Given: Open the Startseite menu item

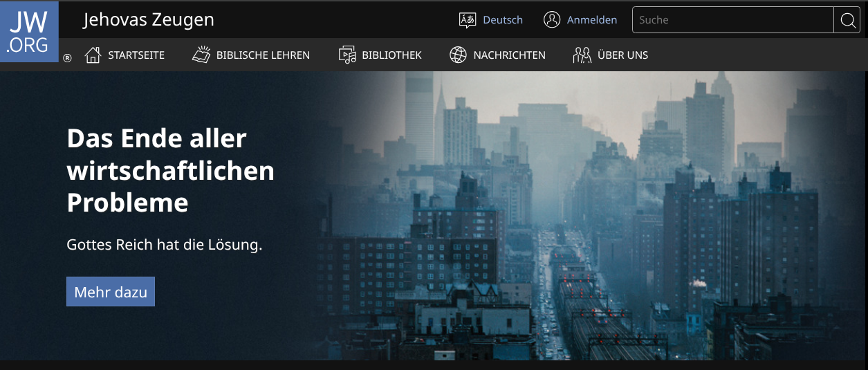Looking at the screenshot, I should [x=124, y=55].
